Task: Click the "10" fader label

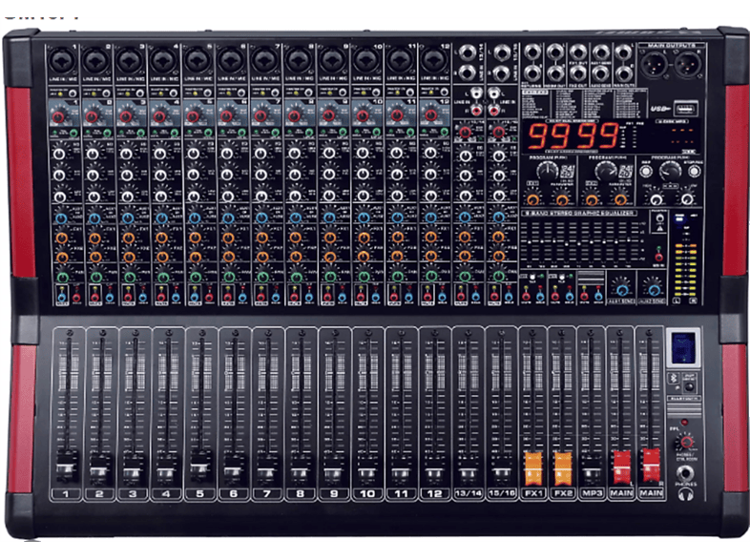Action: (x=367, y=493)
